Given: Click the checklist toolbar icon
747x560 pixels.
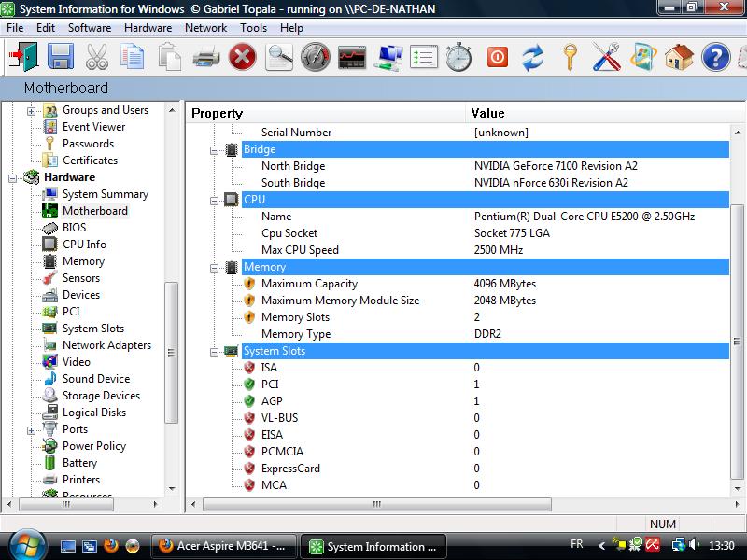Looking at the screenshot, I should 424,58.
